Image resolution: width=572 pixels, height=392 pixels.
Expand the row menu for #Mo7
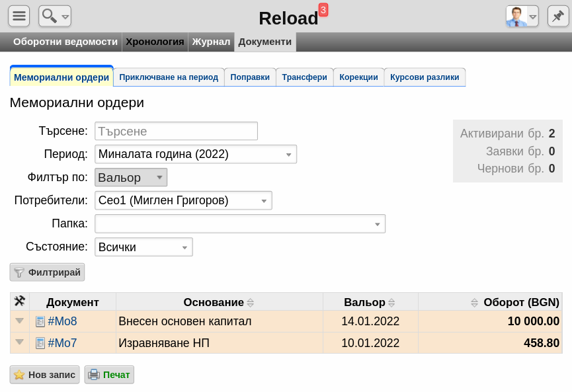click(x=20, y=342)
